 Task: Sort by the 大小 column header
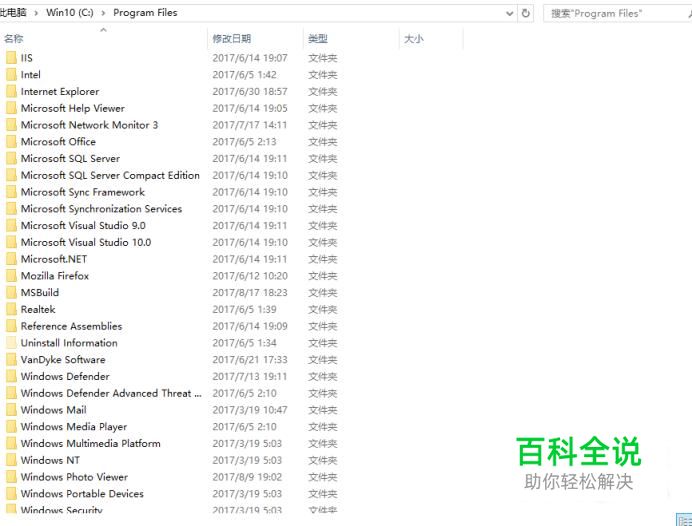click(x=414, y=38)
